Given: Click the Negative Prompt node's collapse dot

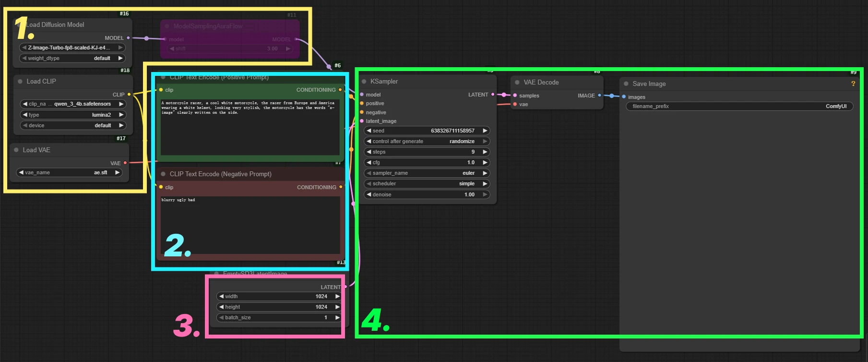Looking at the screenshot, I should click(x=163, y=174).
